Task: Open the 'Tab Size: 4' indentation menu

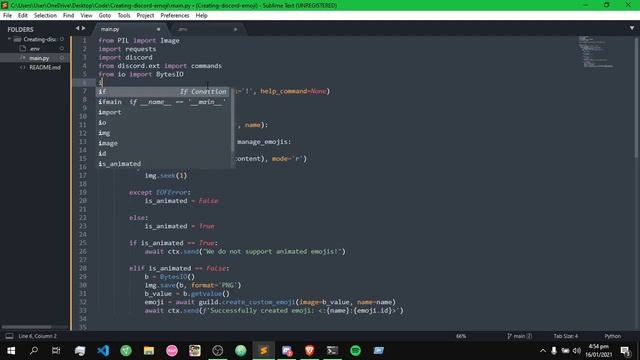Action: coord(566,336)
